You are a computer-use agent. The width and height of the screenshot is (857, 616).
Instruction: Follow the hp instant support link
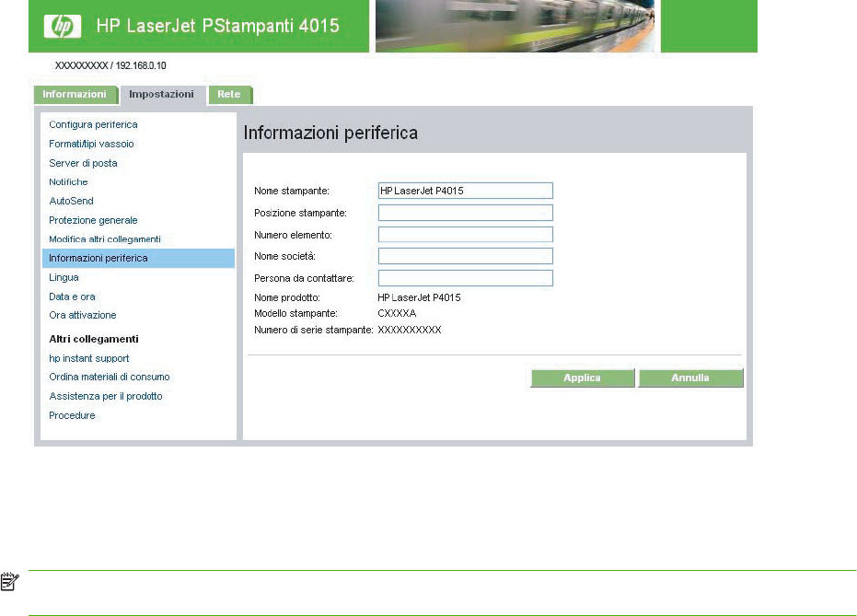point(88,358)
